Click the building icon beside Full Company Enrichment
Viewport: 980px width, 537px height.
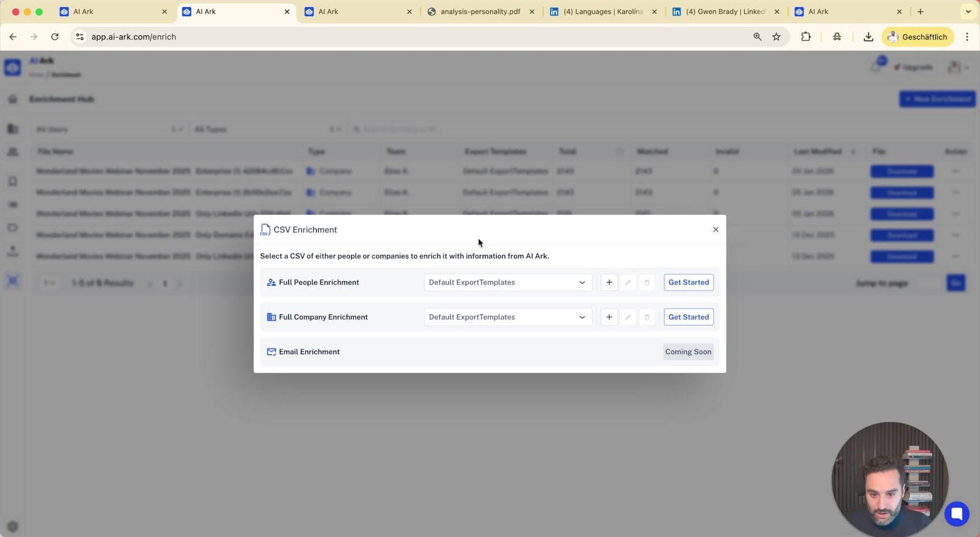tap(271, 317)
